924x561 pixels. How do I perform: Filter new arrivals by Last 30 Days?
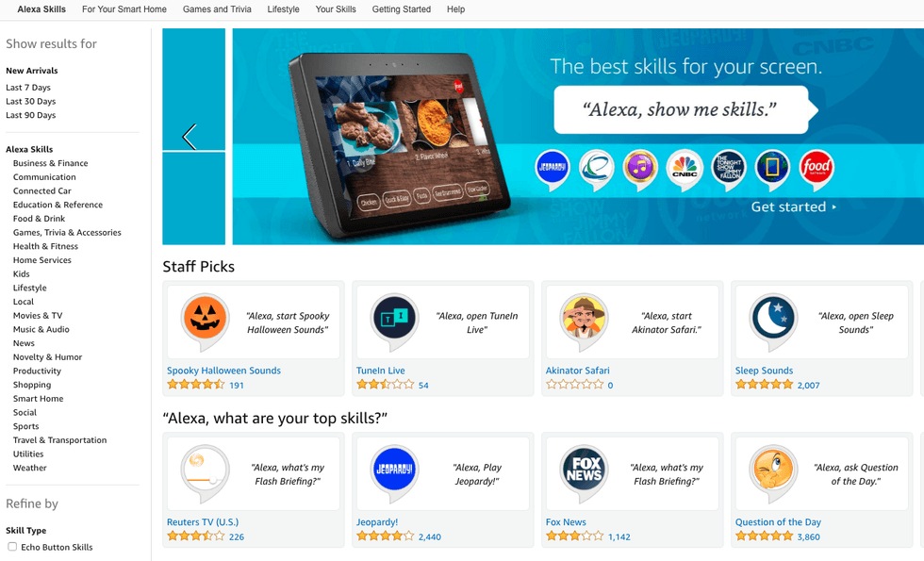[30, 102]
